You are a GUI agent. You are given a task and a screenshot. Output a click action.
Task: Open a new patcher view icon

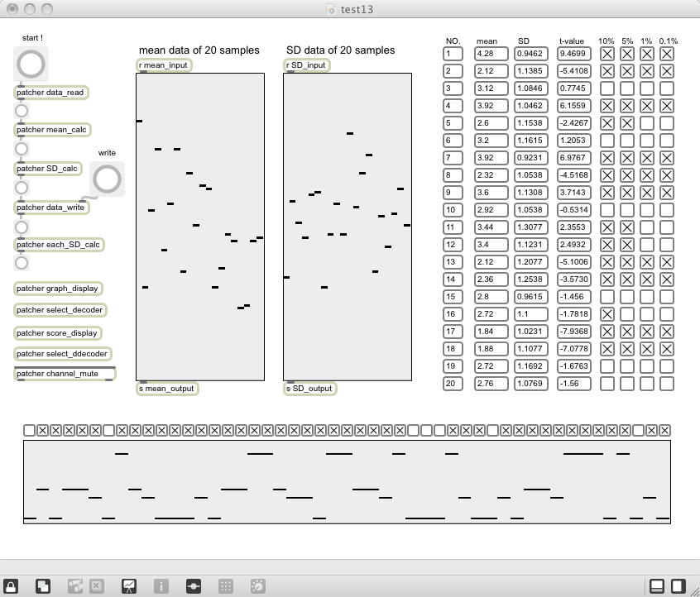pyautogui.click(x=43, y=586)
